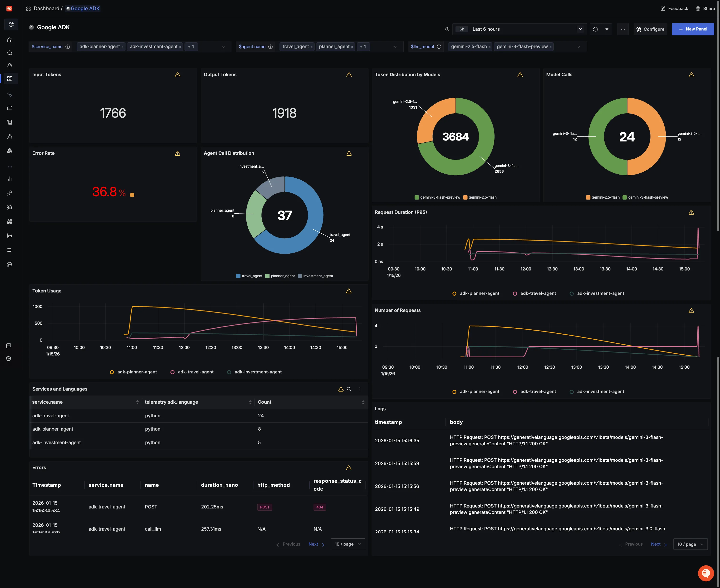
Task: Click the search icon in Services and Languages panel
Action: (x=349, y=389)
